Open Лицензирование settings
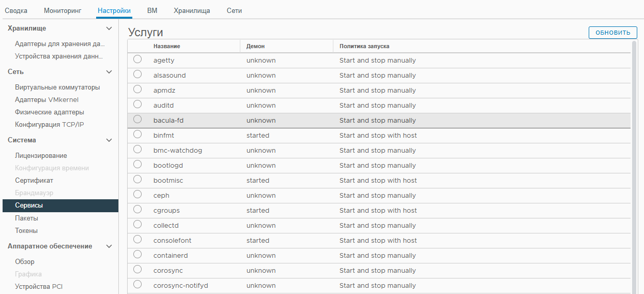Screen dimensions: 644x294 coord(41,156)
